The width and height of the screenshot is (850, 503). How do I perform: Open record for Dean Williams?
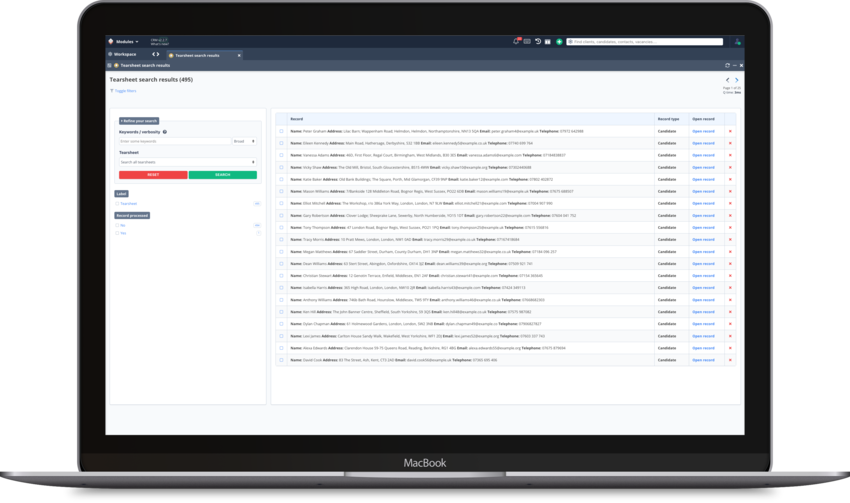(x=703, y=264)
